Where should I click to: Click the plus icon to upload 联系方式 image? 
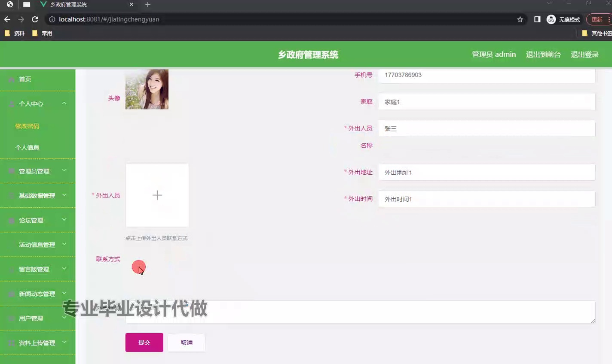157,195
